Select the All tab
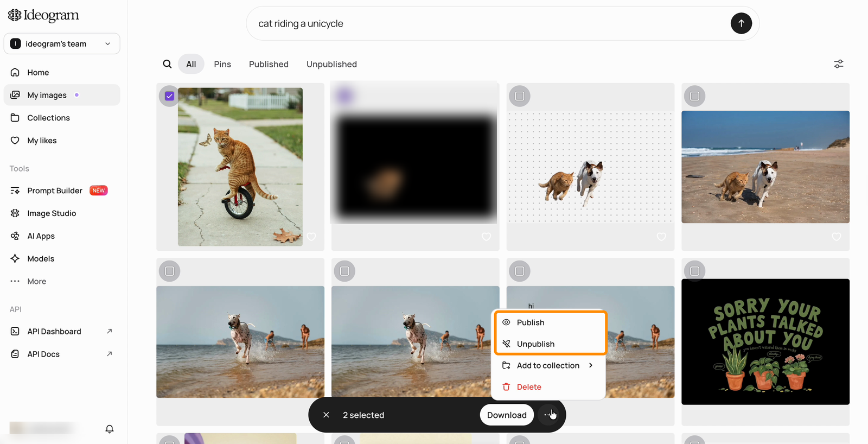The width and height of the screenshot is (868, 444). [x=191, y=64]
